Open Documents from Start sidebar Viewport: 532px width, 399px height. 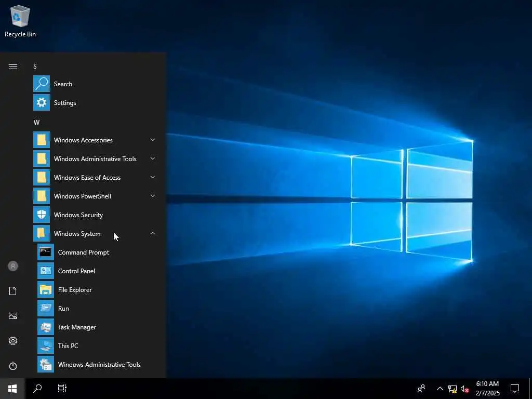coord(13,291)
